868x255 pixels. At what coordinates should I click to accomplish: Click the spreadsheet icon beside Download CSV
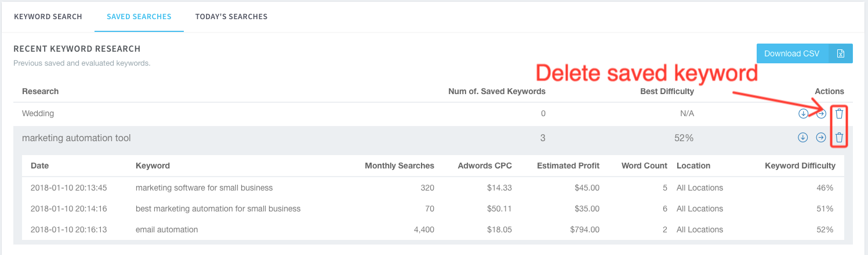click(841, 53)
